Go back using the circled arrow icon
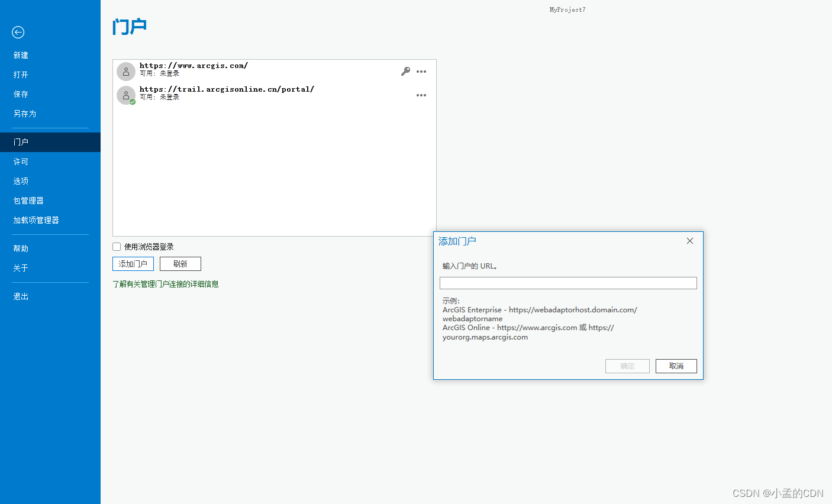Viewport: 832px width, 504px height. point(18,33)
